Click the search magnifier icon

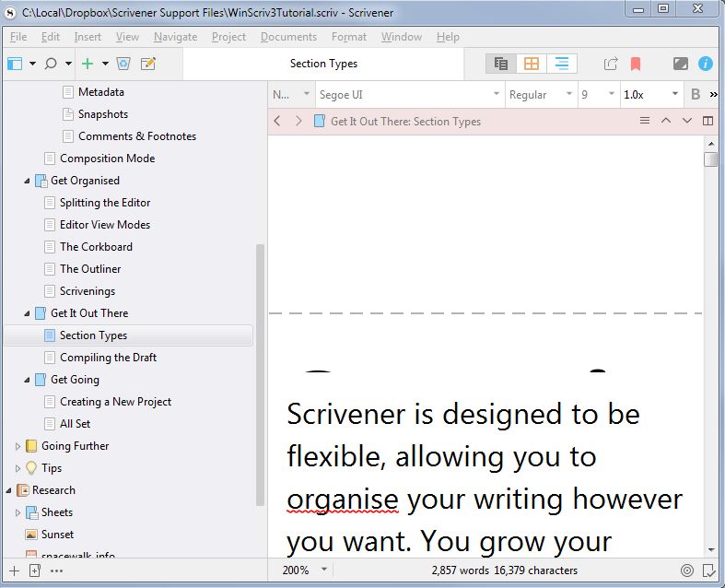pos(51,64)
